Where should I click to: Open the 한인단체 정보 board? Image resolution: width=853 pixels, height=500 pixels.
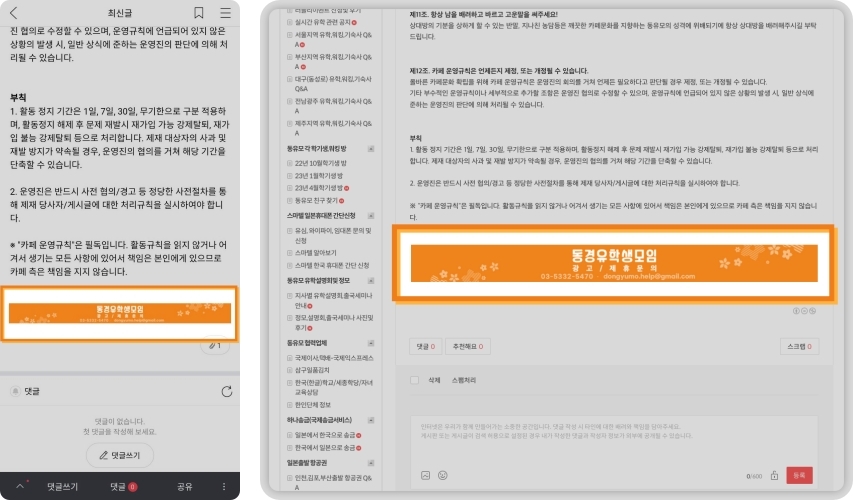[312, 405]
